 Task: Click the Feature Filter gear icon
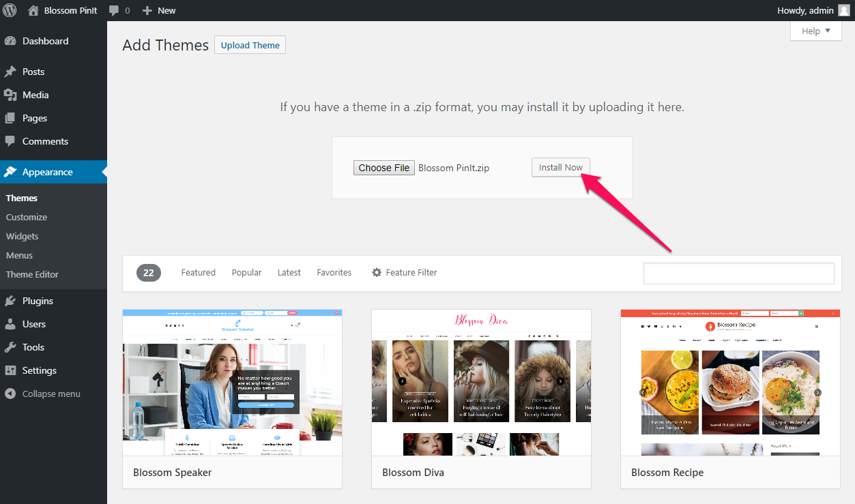377,272
